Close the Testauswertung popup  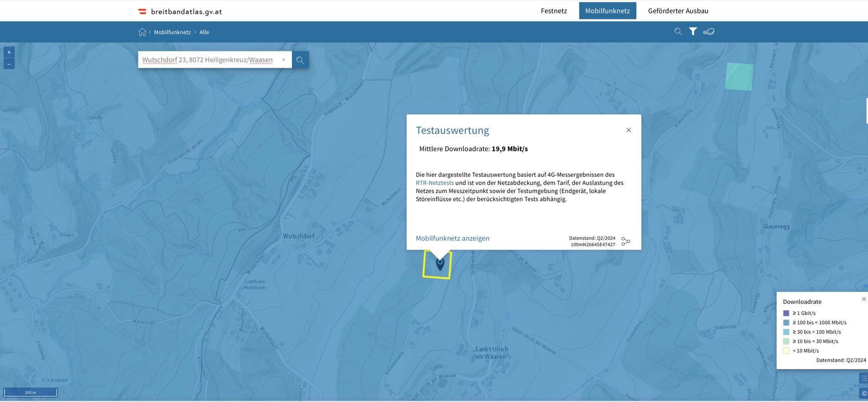point(628,130)
